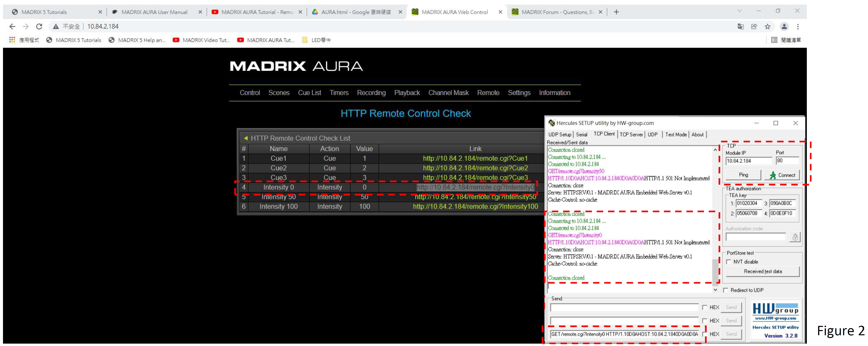
Task: Switch to the AURA.html Google Drive tab
Action: (356, 12)
